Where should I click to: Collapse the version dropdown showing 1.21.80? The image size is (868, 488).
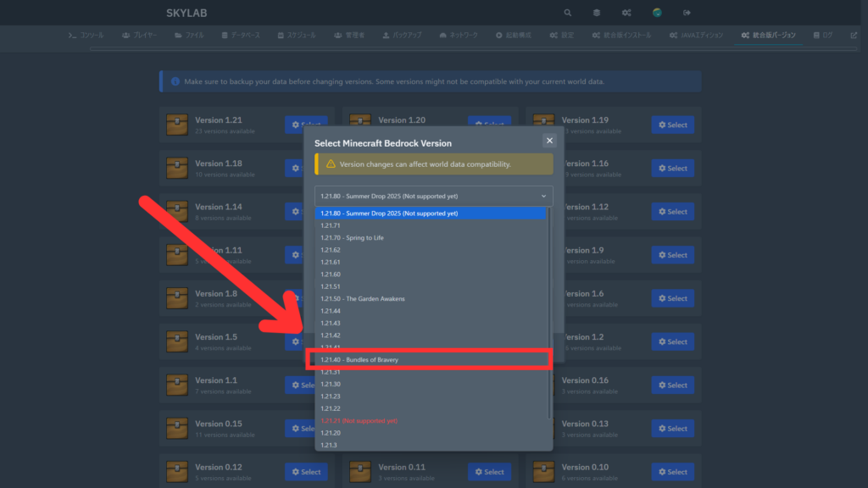(x=433, y=196)
